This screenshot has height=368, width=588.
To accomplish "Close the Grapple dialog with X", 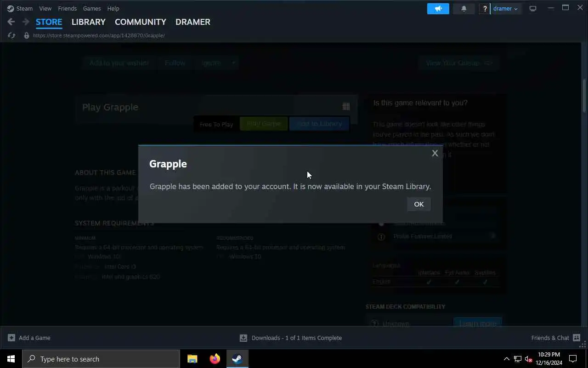I will [435, 153].
